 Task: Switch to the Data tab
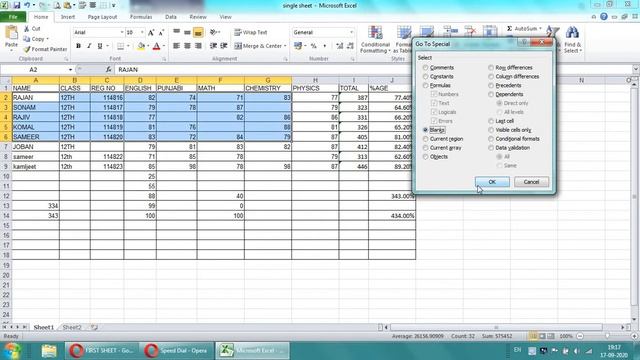(x=171, y=17)
